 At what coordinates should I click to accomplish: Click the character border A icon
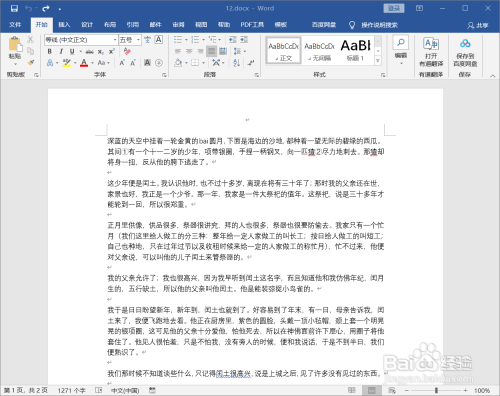[159, 40]
